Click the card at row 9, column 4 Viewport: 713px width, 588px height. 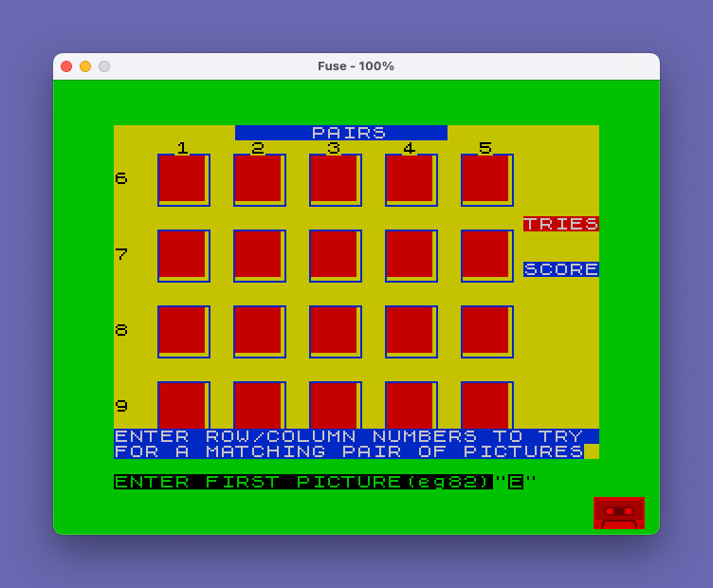(411, 405)
